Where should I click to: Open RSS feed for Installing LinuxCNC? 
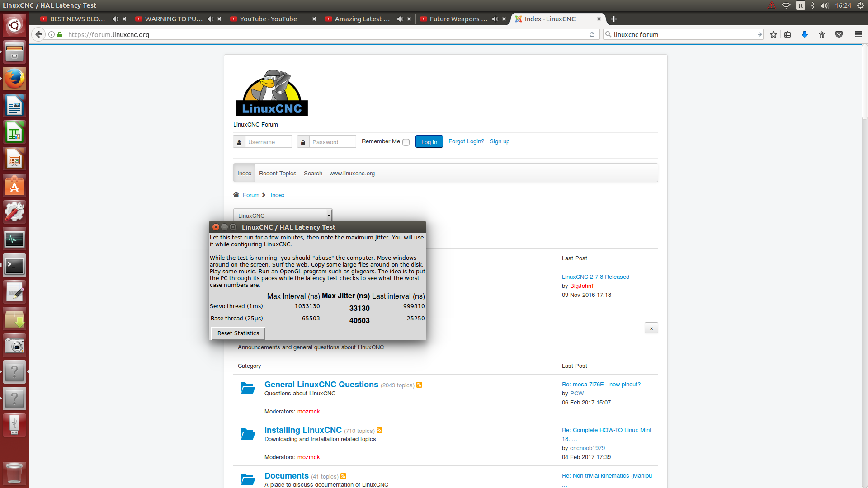pos(379,431)
